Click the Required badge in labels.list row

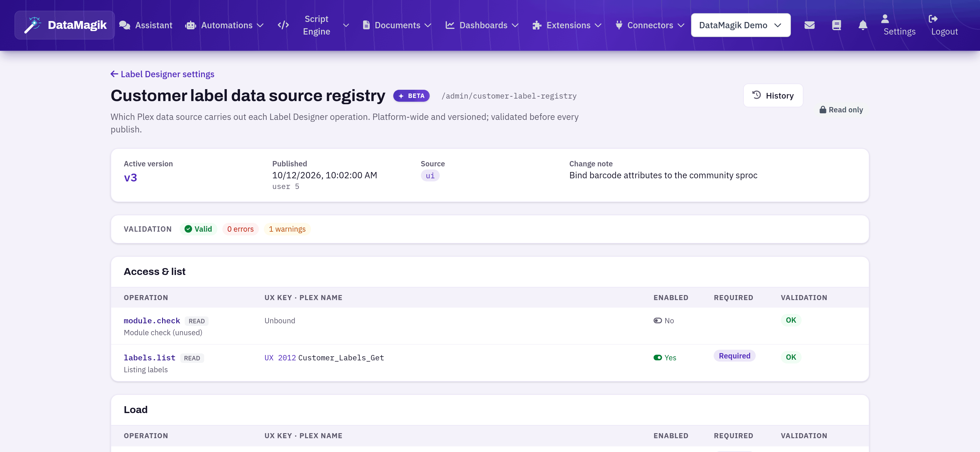click(734, 356)
